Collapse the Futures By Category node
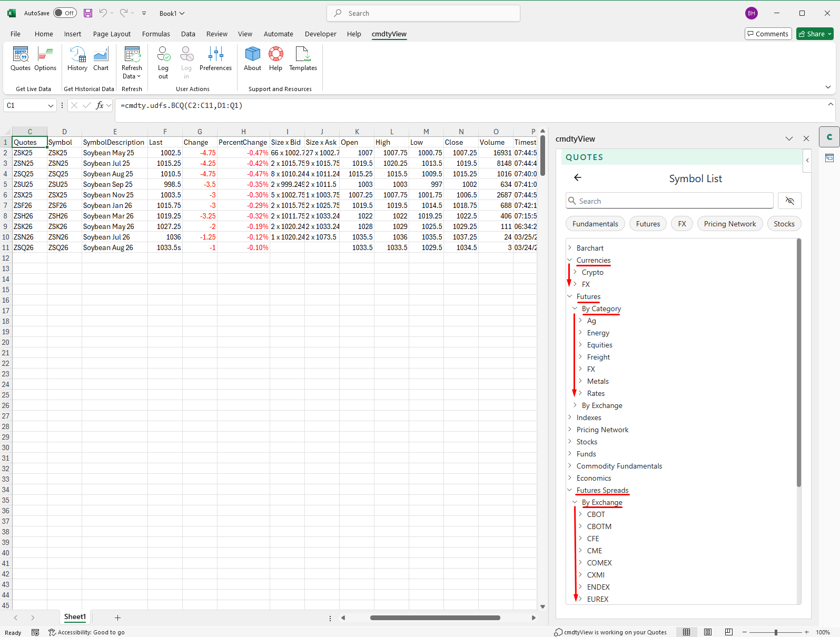 coord(575,308)
